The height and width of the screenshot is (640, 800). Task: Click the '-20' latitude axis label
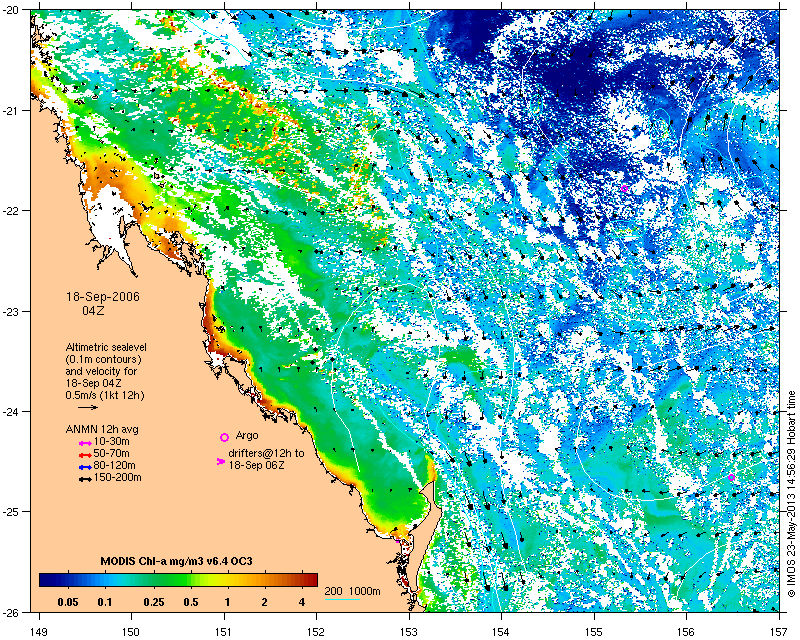click(12, 10)
